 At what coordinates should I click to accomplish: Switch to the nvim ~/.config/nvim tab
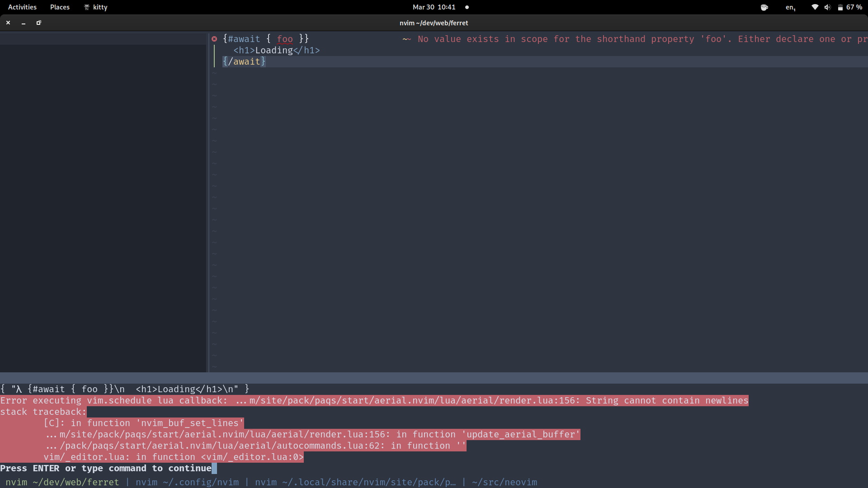(x=187, y=482)
